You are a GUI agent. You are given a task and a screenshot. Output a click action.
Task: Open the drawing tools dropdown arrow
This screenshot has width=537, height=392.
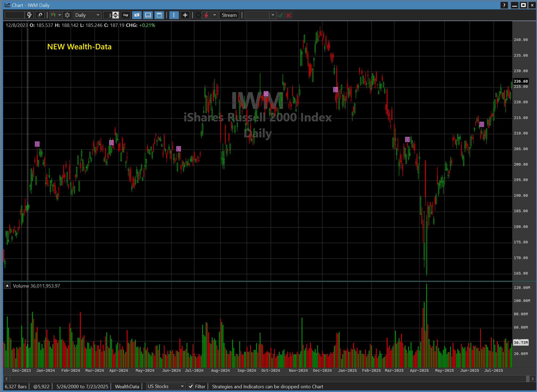pos(215,15)
